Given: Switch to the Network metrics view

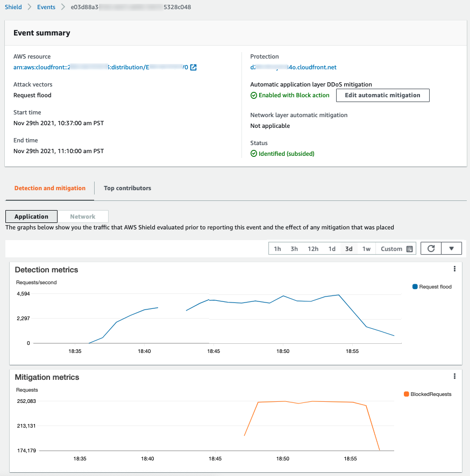Looking at the screenshot, I should coord(83,216).
